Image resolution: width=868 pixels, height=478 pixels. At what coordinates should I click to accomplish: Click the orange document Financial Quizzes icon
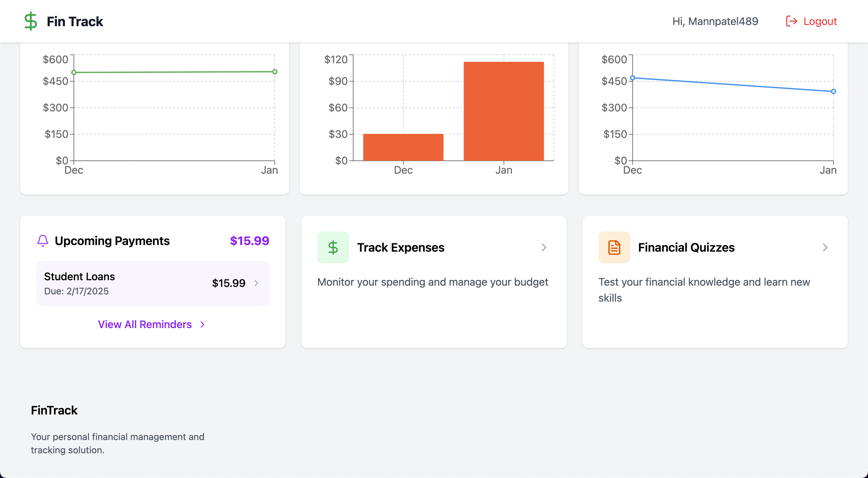click(614, 247)
